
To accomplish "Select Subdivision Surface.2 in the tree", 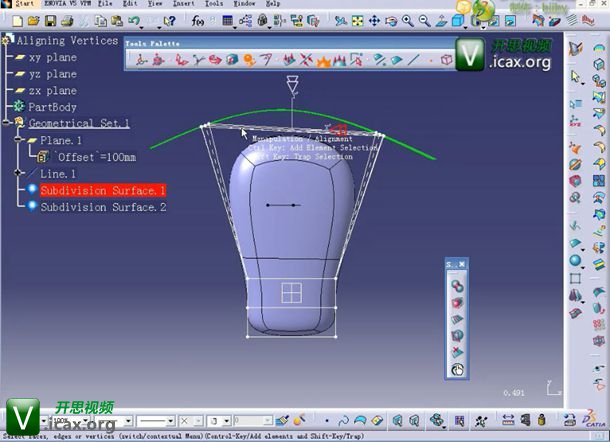I will [103, 207].
